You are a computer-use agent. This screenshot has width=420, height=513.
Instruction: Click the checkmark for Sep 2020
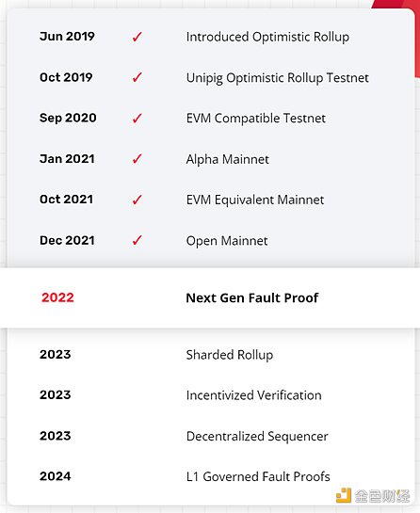pyautogui.click(x=137, y=118)
